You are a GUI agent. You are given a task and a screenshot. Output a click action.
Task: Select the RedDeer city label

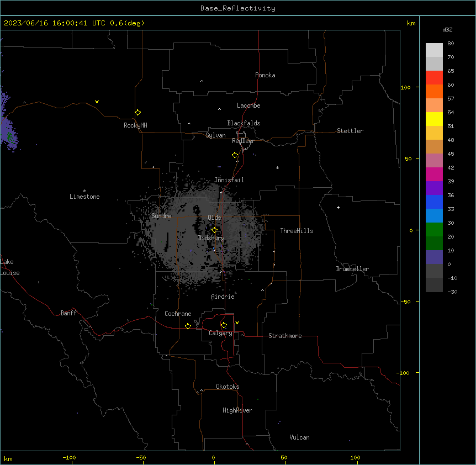[243, 141]
